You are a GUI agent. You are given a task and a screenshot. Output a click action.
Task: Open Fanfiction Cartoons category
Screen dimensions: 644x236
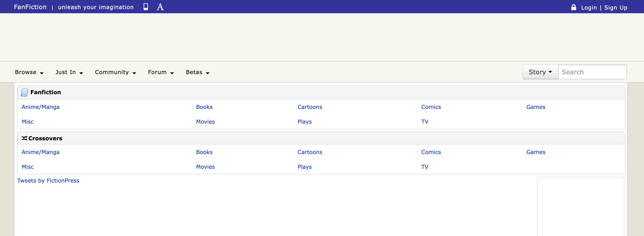(x=310, y=107)
